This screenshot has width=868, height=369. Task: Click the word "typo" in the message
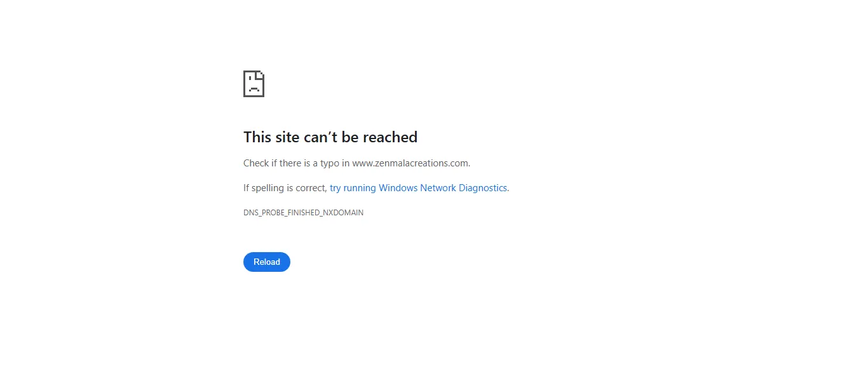[330, 163]
